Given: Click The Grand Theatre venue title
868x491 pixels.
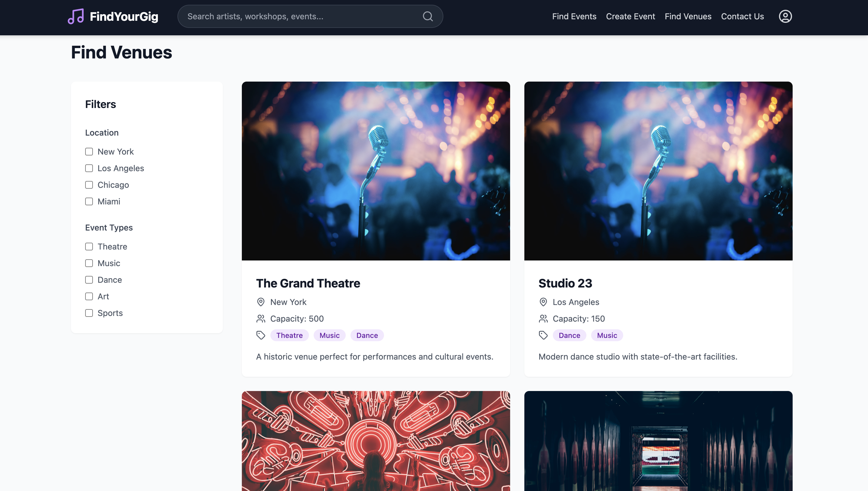Looking at the screenshot, I should click(x=308, y=283).
